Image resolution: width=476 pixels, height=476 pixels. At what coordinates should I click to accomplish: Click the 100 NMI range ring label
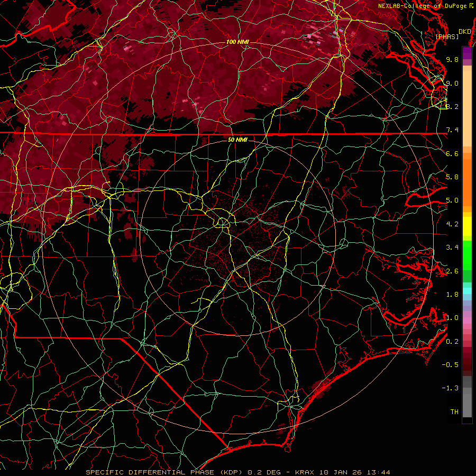237,42
